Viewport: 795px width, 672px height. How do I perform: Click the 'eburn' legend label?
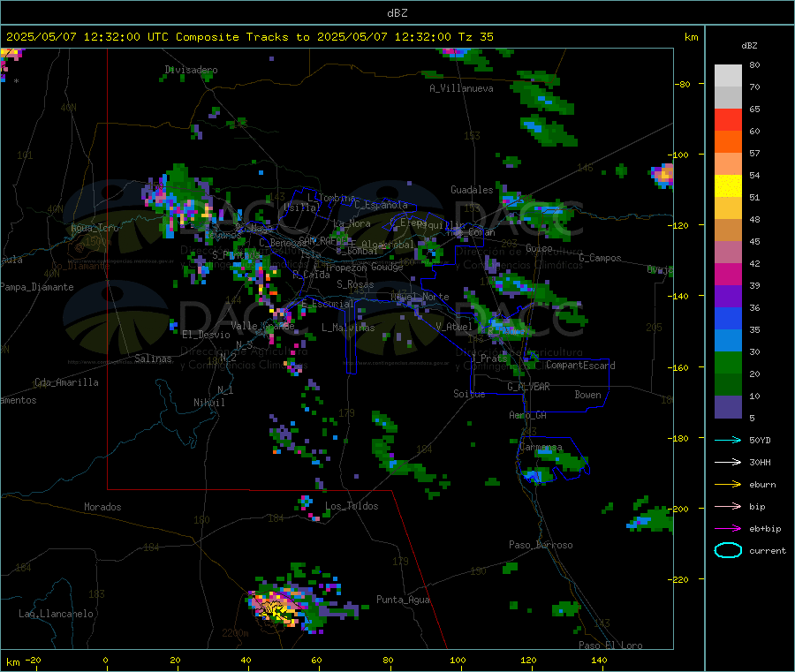pos(762,485)
